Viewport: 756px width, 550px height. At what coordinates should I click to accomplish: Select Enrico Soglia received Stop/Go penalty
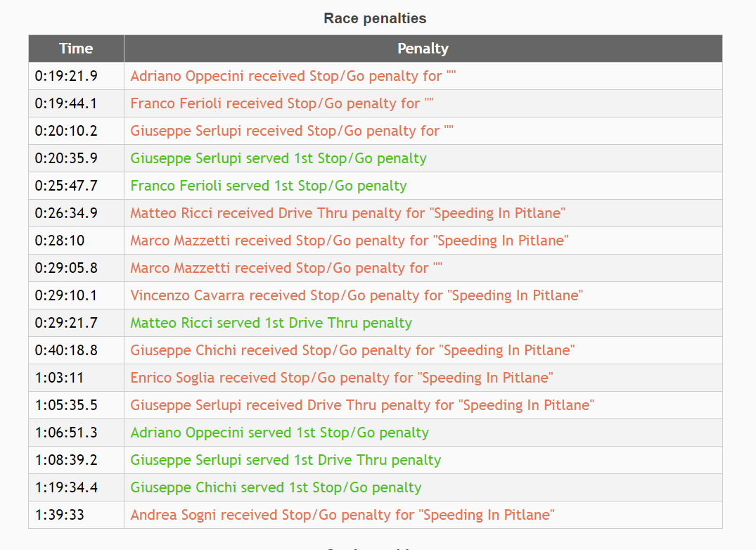pyautogui.click(x=342, y=378)
